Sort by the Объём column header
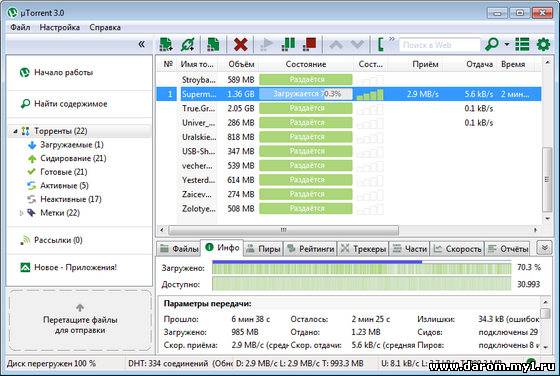Image resolution: width=560 pixels, height=376 pixels. (x=241, y=64)
